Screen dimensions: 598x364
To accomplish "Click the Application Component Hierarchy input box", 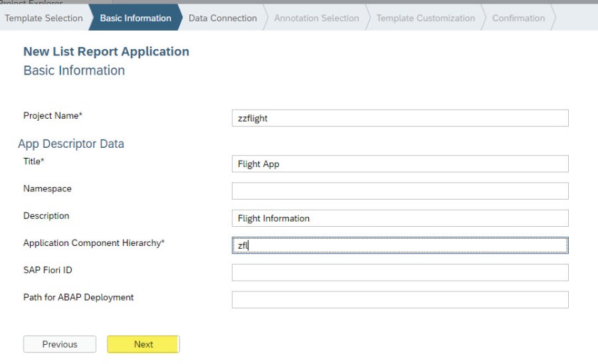I will pos(400,245).
